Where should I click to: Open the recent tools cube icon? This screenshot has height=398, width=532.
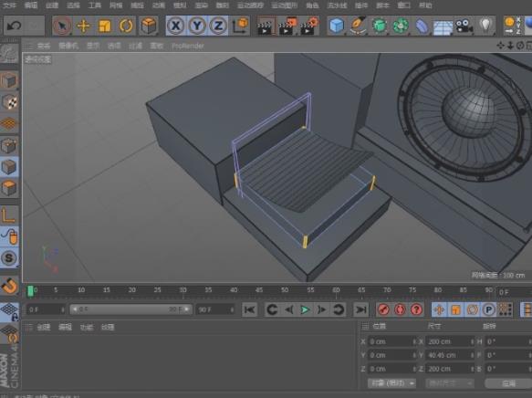[x=148, y=26]
